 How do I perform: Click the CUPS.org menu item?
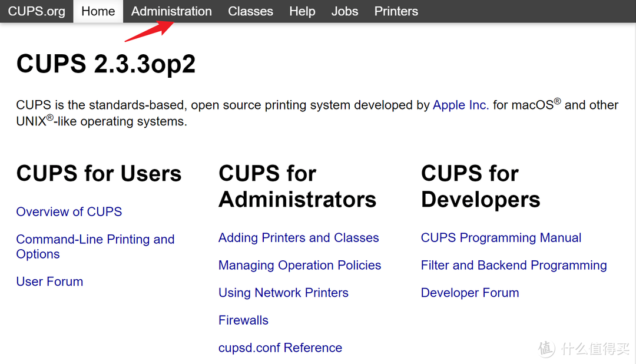36,11
